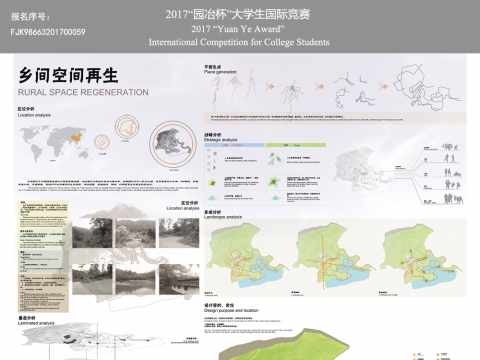
Task: Open the top-middle site photo of a dry streambed
Action: coord(135,233)
